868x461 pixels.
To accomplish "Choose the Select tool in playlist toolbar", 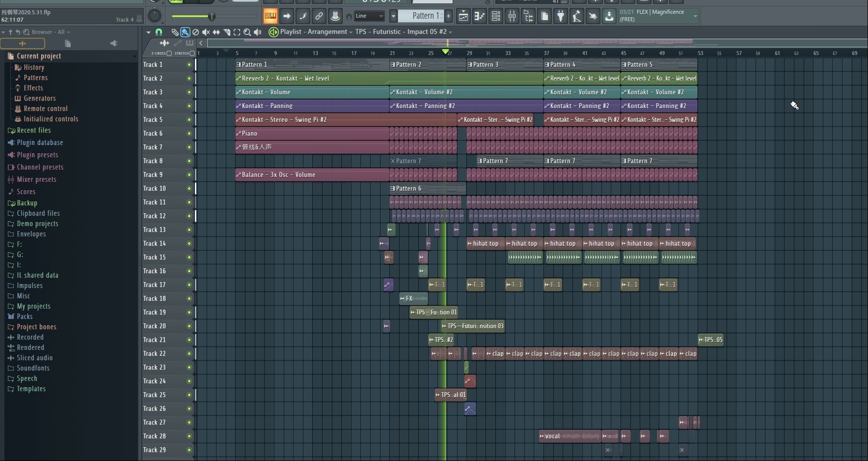I will pos(237,32).
